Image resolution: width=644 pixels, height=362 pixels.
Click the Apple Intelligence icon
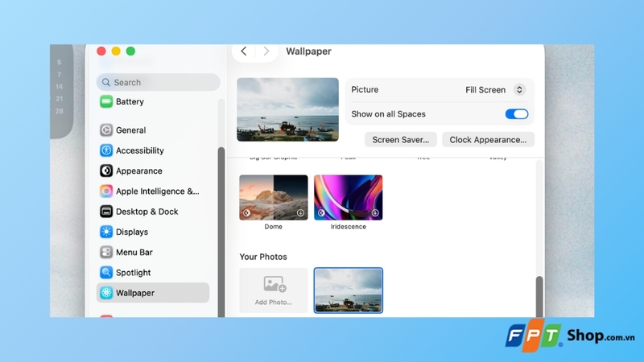[106, 191]
